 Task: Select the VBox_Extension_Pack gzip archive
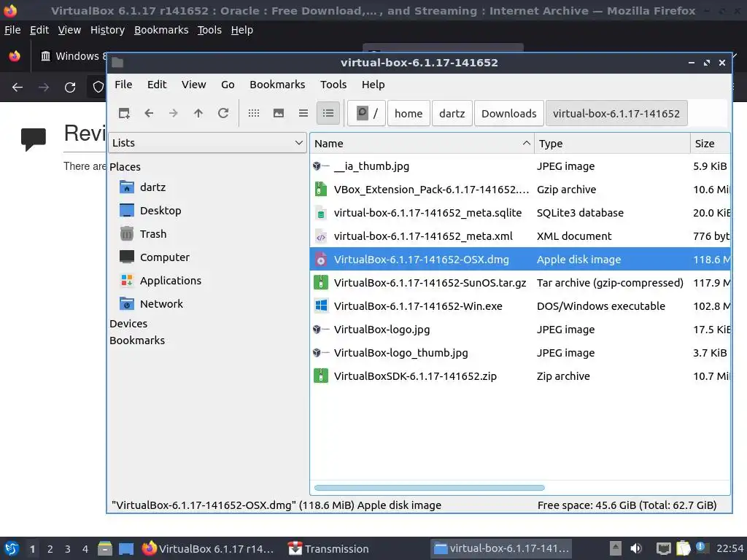519,190
